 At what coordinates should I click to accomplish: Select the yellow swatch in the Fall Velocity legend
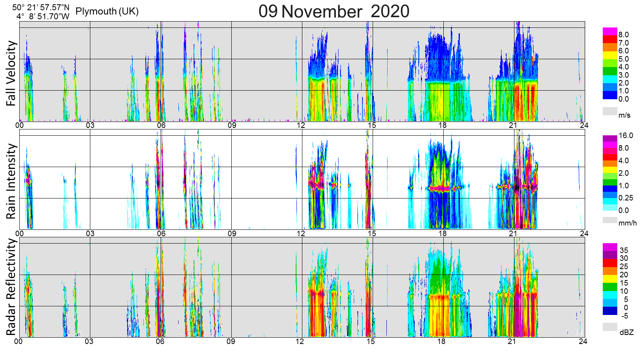click(x=610, y=55)
